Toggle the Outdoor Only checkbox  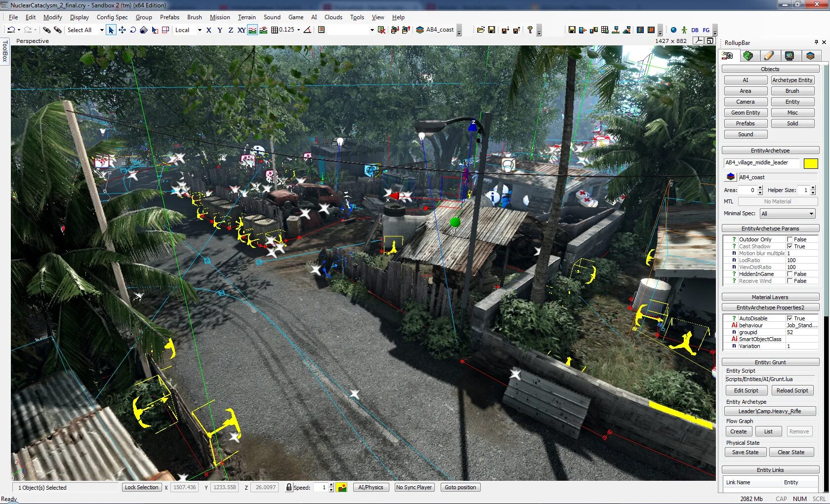[789, 239]
